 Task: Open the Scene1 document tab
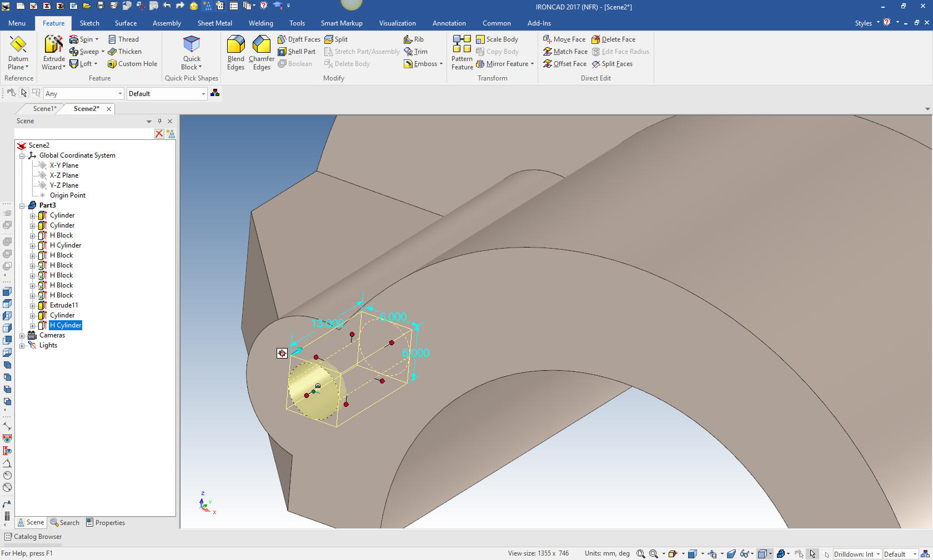tap(44, 109)
